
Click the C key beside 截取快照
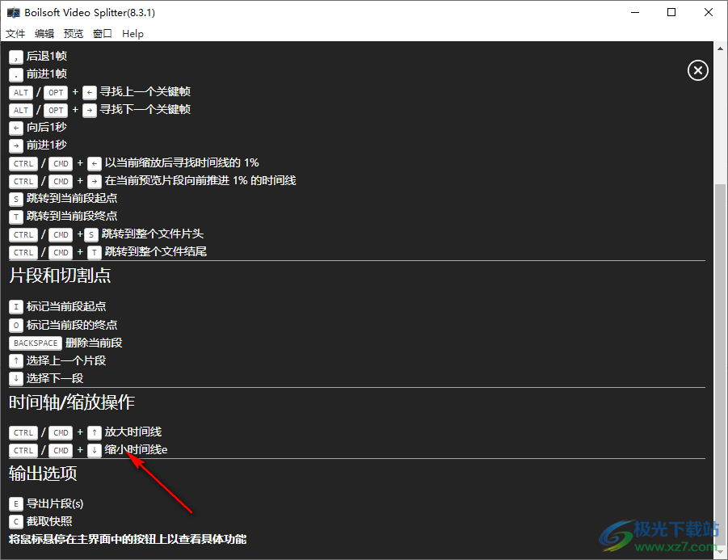tap(16, 522)
